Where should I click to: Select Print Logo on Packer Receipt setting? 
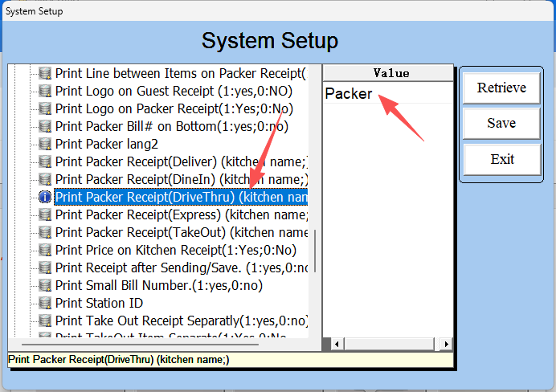click(174, 108)
